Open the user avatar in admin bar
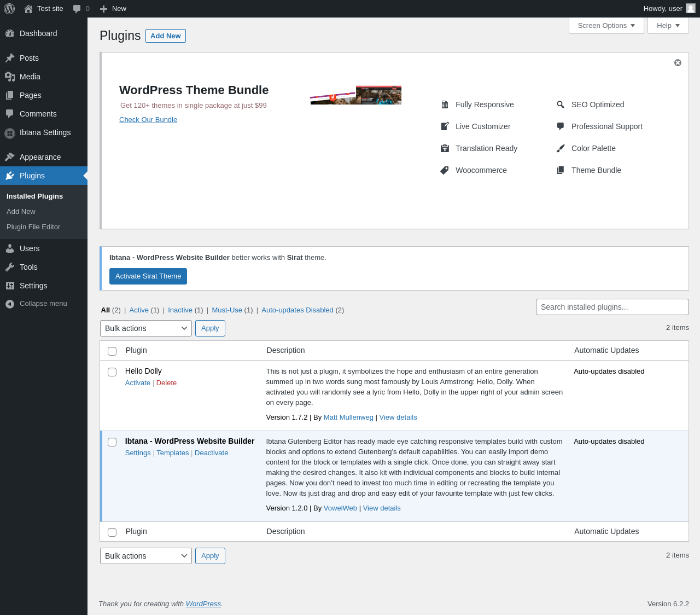 tap(691, 8)
